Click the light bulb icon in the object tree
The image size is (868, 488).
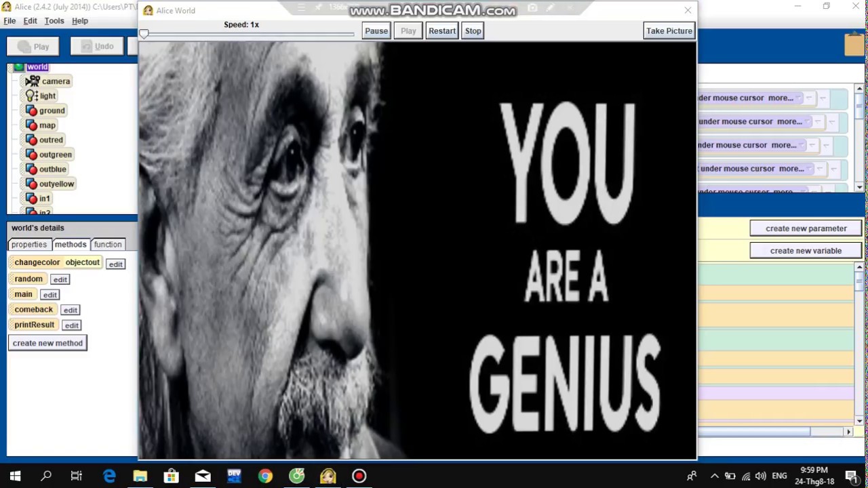pos(31,96)
